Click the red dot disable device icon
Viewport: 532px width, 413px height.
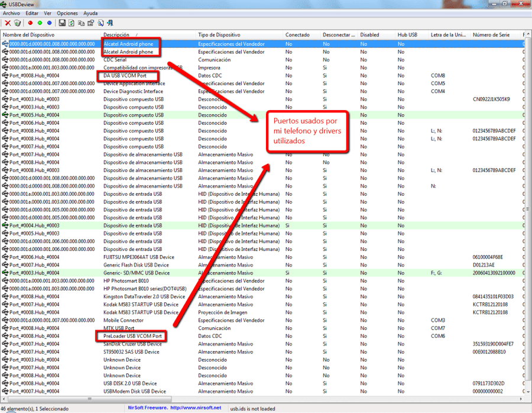click(x=30, y=23)
